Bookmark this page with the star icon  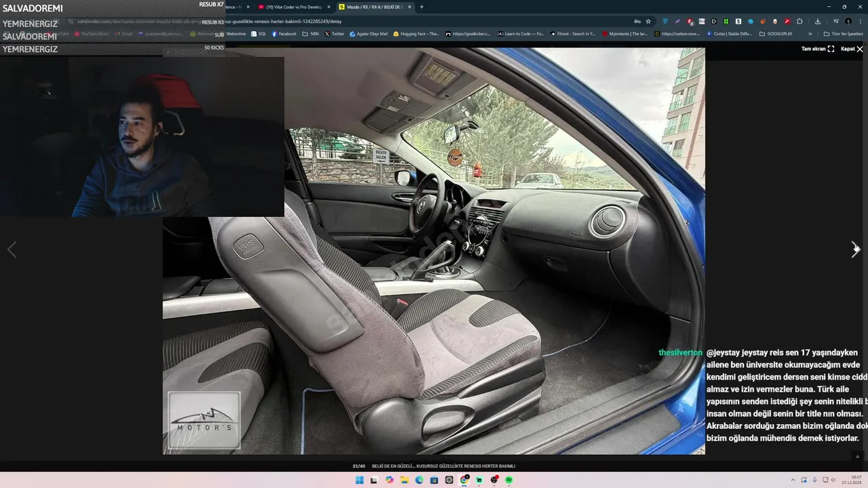[x=648, y=21]
